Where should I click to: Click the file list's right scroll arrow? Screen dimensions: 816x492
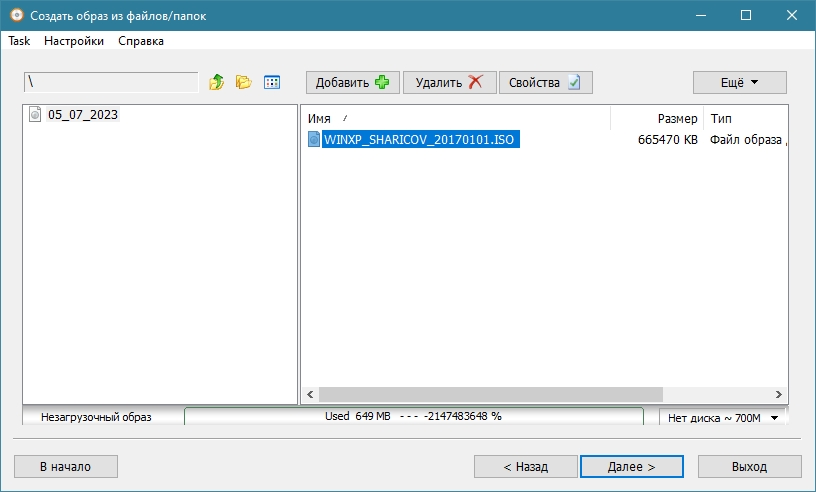(779, 394)
